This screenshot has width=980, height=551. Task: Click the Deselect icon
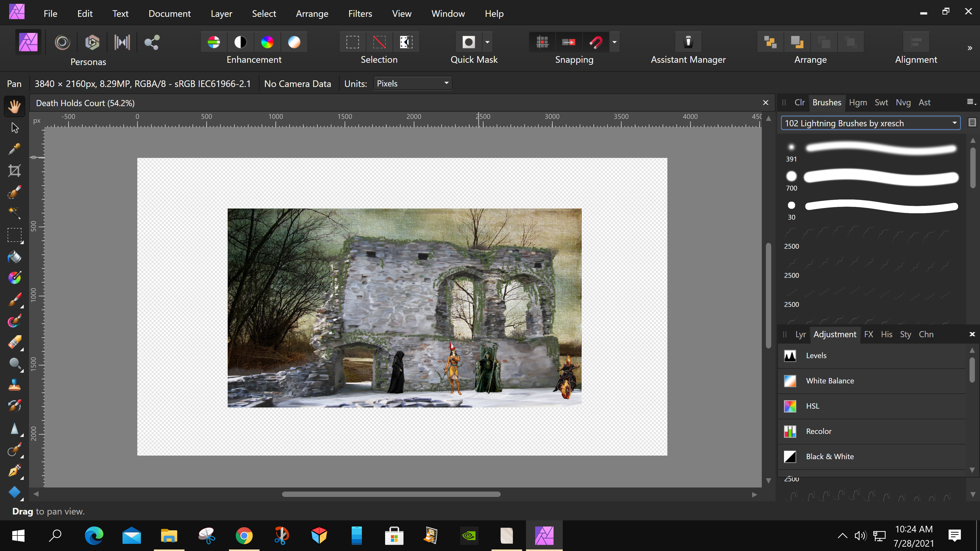point(379,42)
